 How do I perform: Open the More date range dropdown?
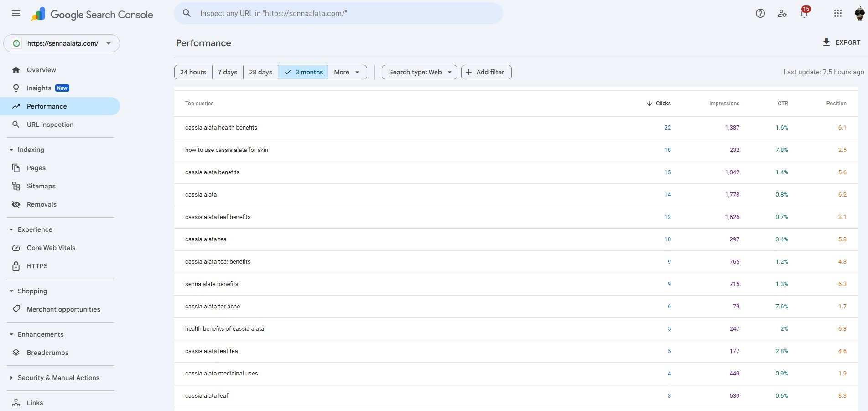347,72
